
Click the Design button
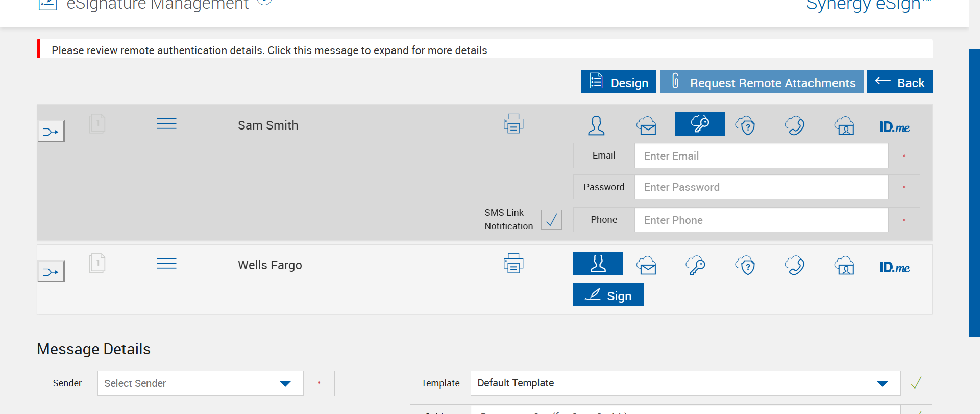pos(619,82)
